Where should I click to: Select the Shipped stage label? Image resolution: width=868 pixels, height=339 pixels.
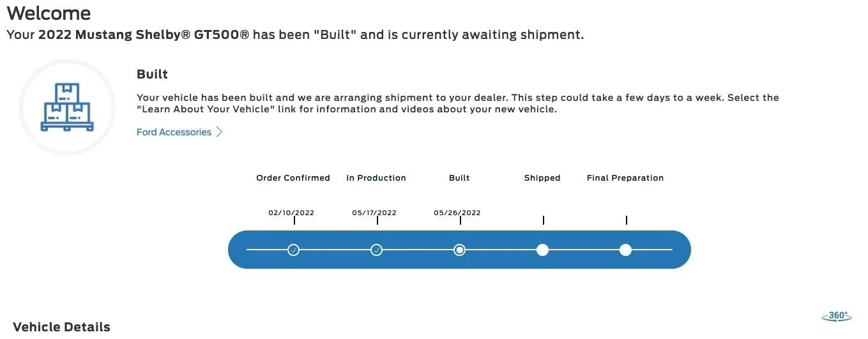[x=542, y=178]
